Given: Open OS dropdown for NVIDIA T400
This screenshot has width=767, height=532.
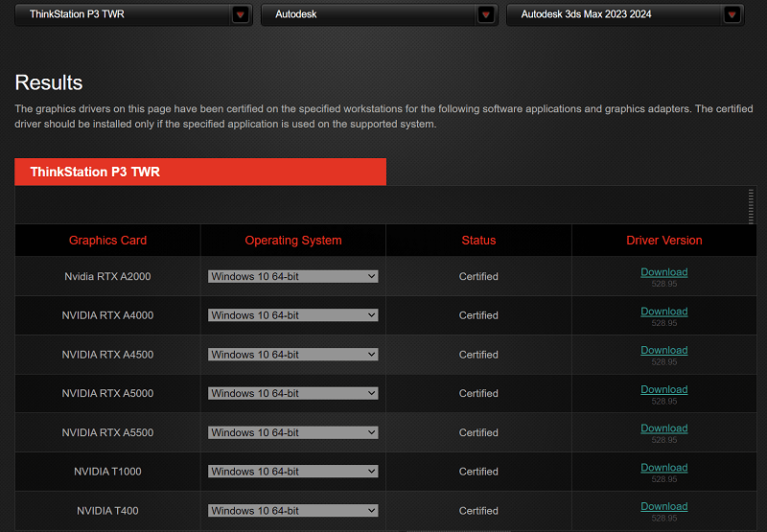Looking at the screenshot, I should click(293, 511).
